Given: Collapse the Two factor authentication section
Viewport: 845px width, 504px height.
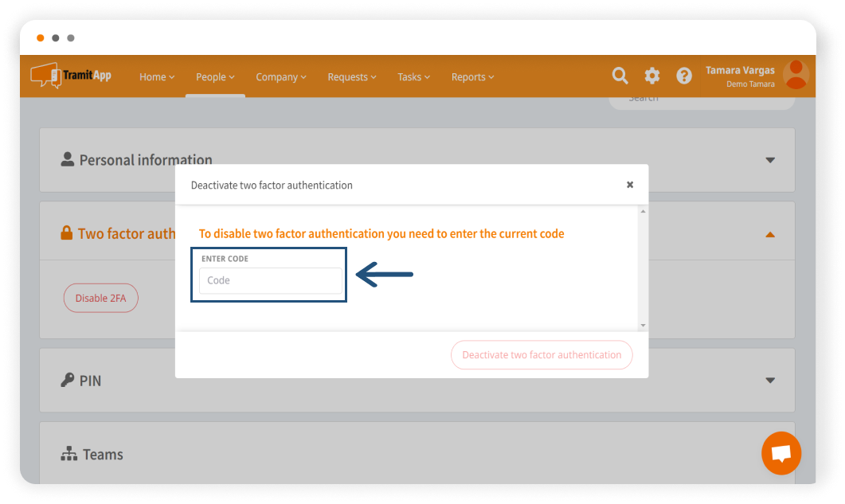Looking at the screenshot, I should click(769, 234).
